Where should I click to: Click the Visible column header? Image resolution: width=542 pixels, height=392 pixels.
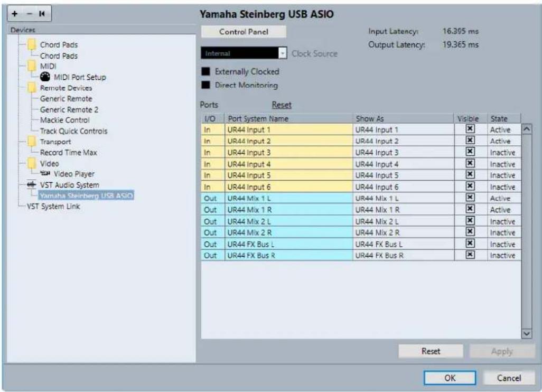471,118
